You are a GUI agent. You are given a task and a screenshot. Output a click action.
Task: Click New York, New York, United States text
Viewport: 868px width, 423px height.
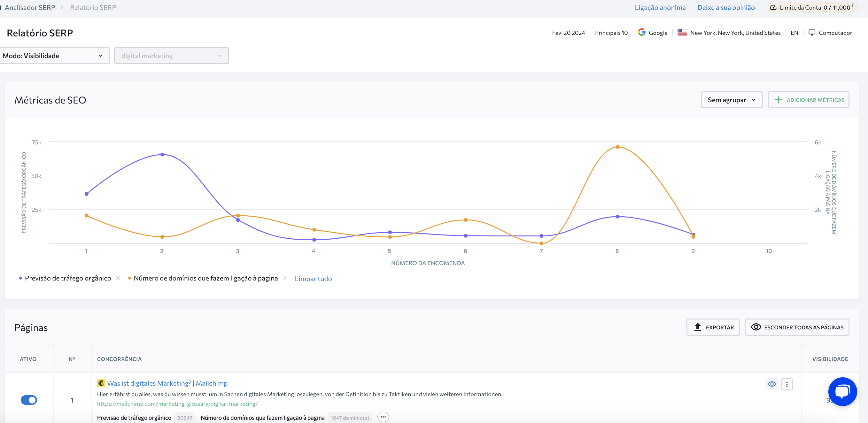coord(735,33)
